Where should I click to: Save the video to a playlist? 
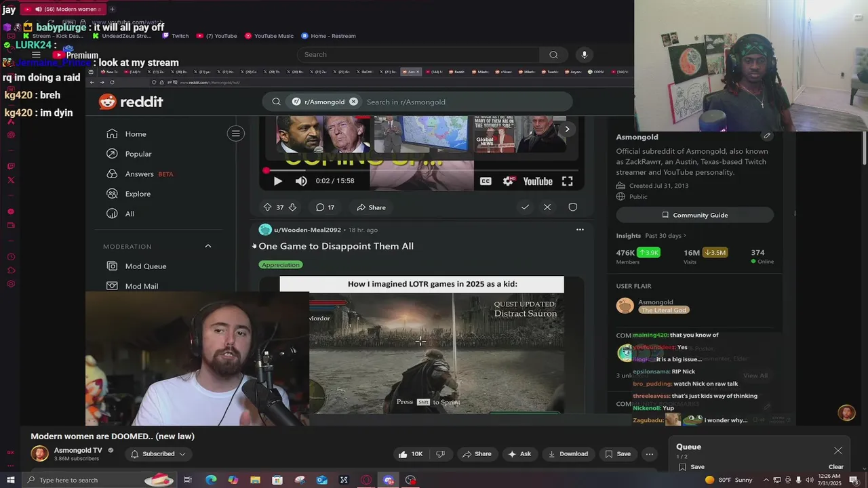(x=618, y=454)
